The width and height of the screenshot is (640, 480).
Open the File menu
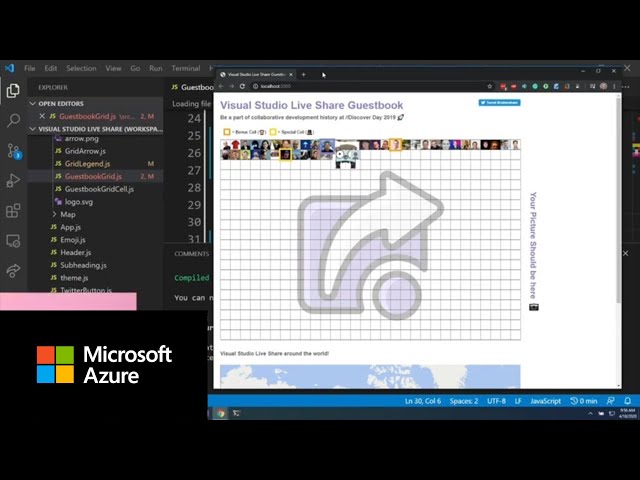click(x=30, y=68)
